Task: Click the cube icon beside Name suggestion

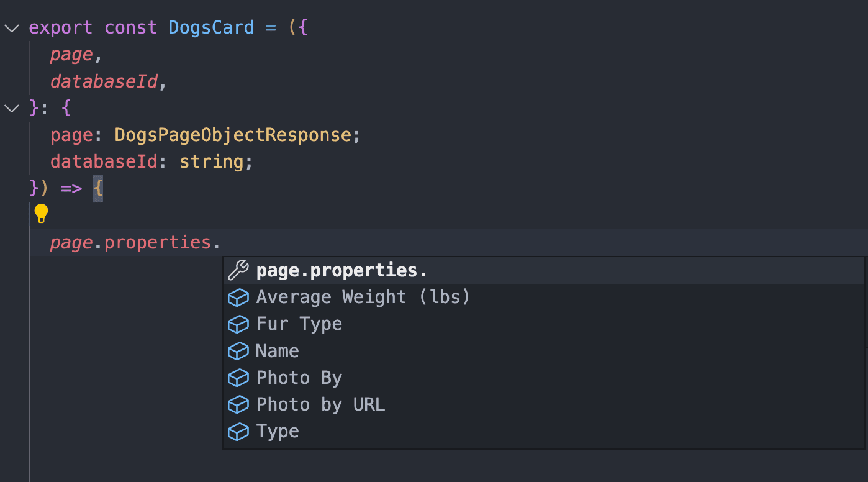Action: tap(238, 352)
